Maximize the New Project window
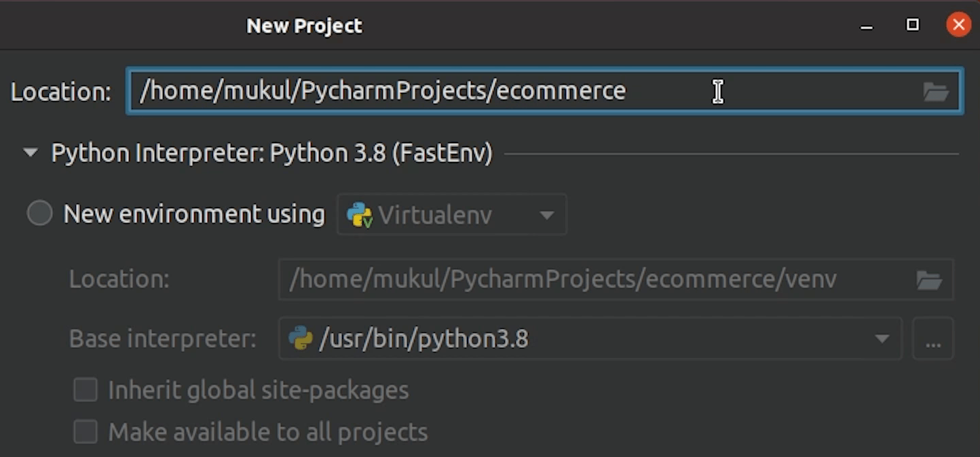980x457 pixels. pos(912,24)
